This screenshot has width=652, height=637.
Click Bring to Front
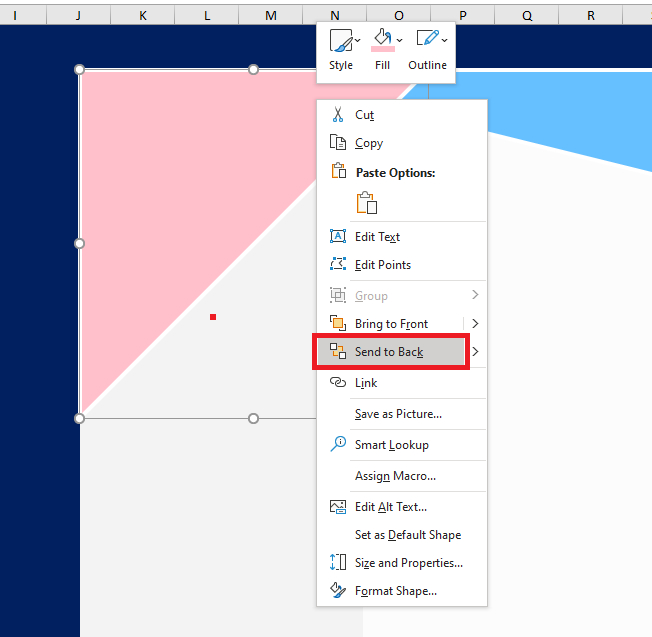(x=391, y=323)
